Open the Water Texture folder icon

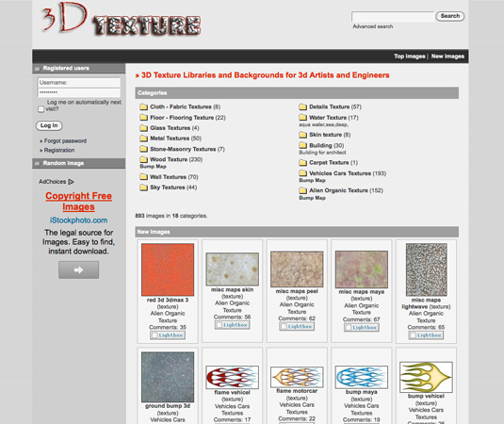[x=302, y=118]
